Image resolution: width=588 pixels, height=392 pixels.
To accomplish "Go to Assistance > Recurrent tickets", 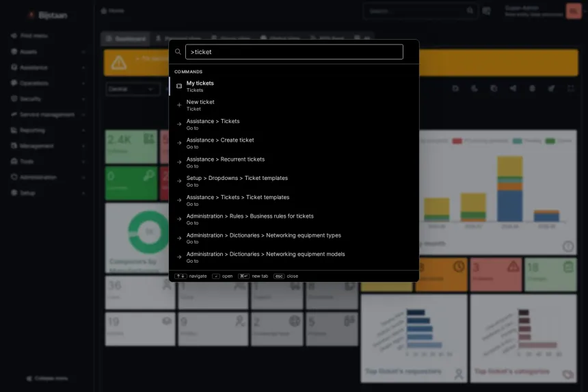I will pyautogui.click(x=294, y=162).
